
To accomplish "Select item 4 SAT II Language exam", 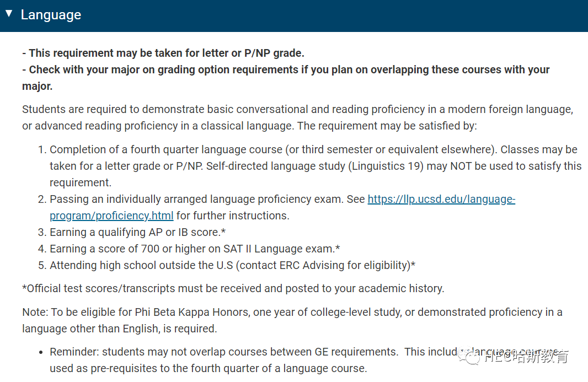I will tap(189, 249).
